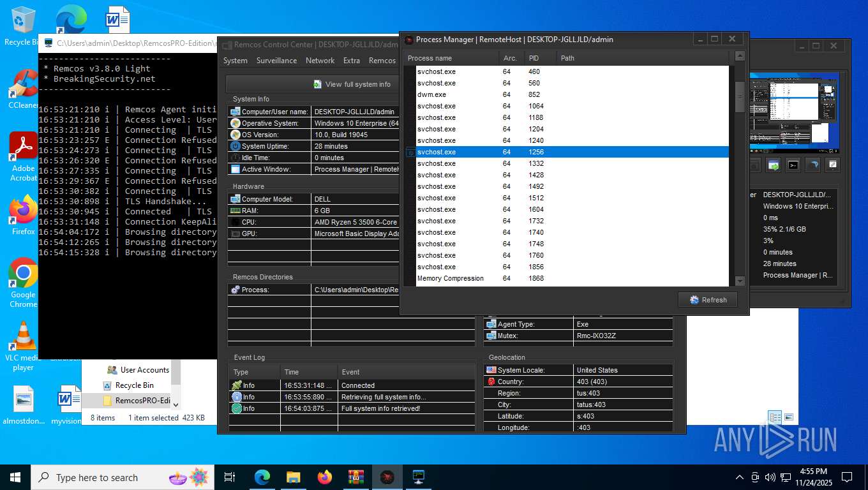This screenshot has width=868, height=490.
Task: Show hidden system tray icons
Action: (x=740, y=477)
